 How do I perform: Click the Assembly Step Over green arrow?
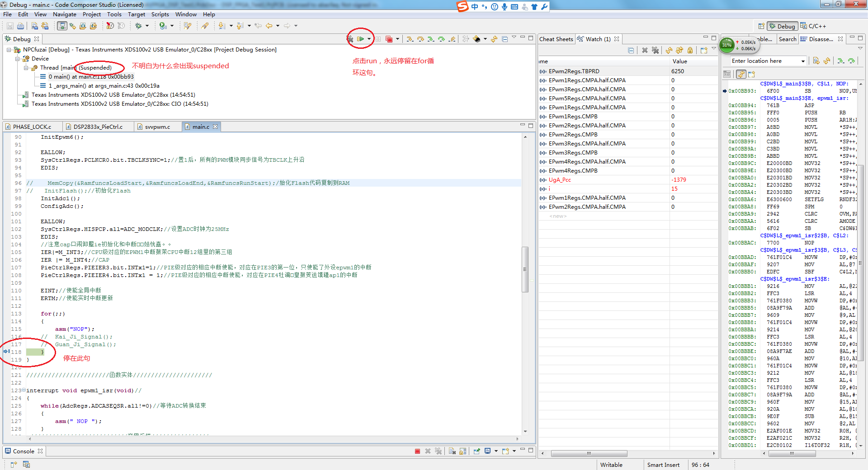441,39
